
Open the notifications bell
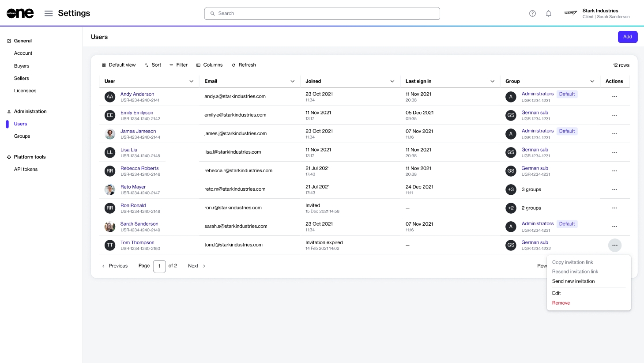click(x=549, y=13)
